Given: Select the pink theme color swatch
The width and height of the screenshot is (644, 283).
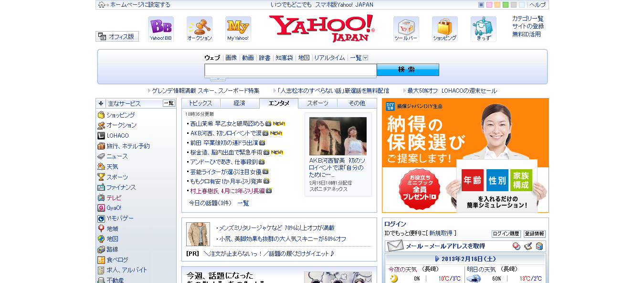Looking at the screenshot, I should pos(489,5).
